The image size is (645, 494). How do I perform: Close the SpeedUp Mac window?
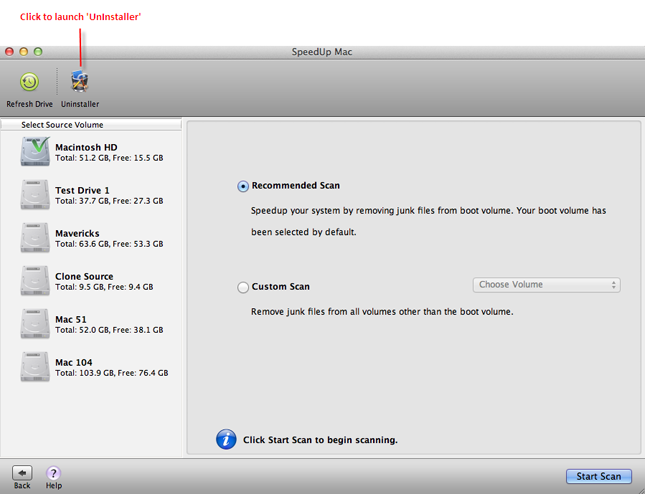point(9,52)
